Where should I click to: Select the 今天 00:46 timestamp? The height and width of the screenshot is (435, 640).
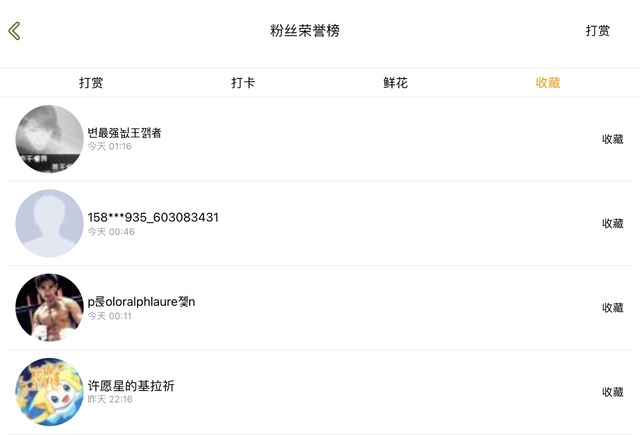pos(111,232)
